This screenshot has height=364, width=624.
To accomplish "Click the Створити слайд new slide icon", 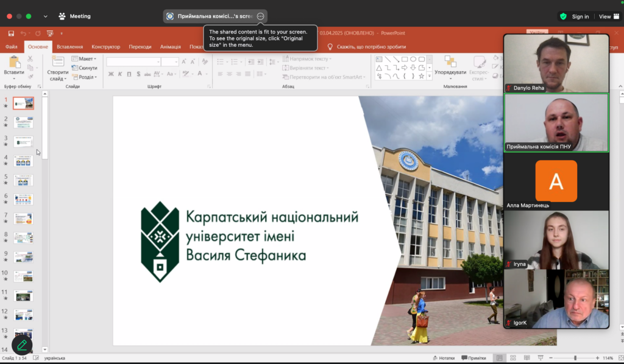I will [x=58, y=61].
